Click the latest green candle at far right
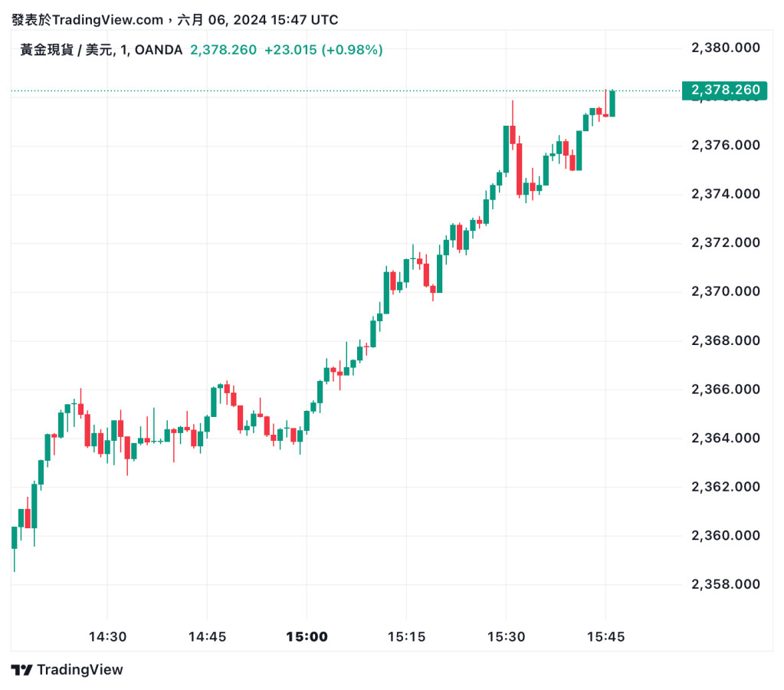The image size is (784, 690). tap(612, 103)
